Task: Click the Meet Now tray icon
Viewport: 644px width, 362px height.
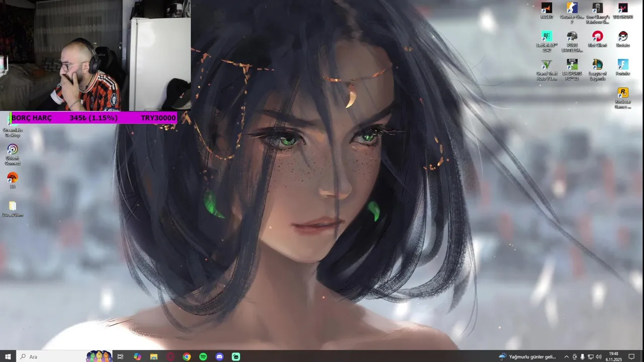Action: coord(575,356)
